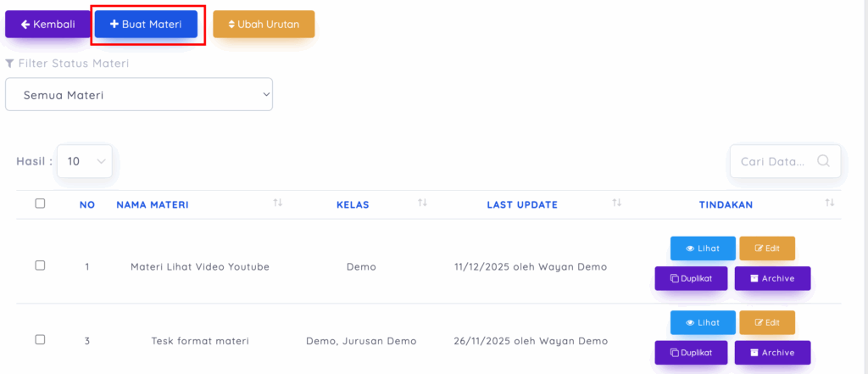
Task: Click sort arrows beside Last Update
Action: (x=617, y=204)
